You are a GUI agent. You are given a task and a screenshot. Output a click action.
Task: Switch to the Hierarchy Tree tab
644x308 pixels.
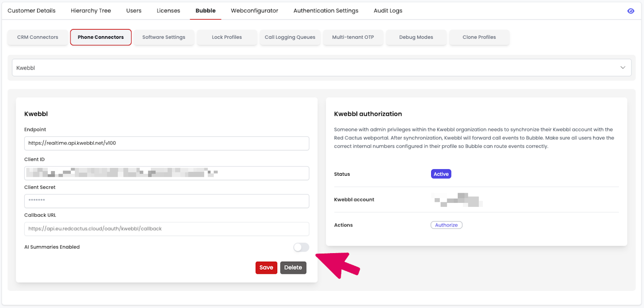(x=91, y=11)
